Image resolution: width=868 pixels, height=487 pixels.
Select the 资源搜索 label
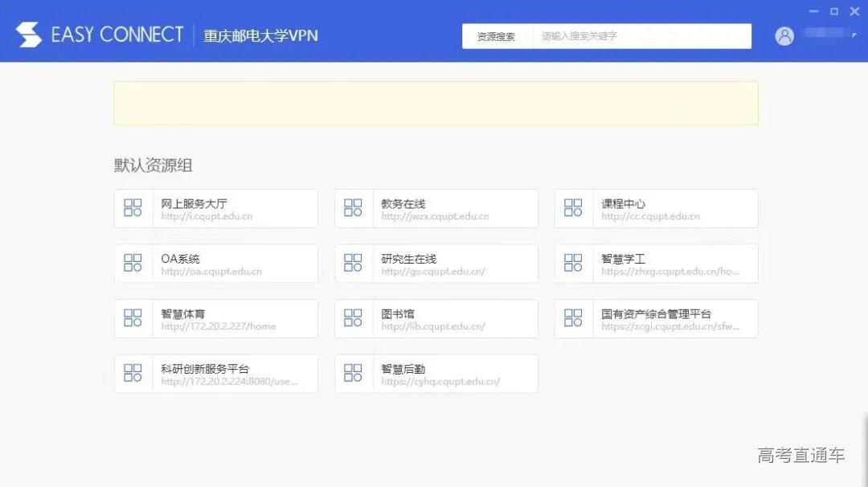(497, 36)
